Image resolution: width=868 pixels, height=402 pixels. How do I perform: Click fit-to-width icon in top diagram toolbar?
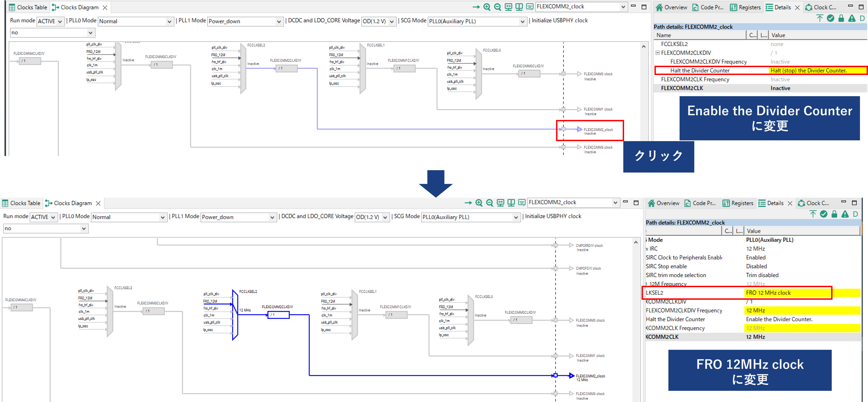point(508,7)
